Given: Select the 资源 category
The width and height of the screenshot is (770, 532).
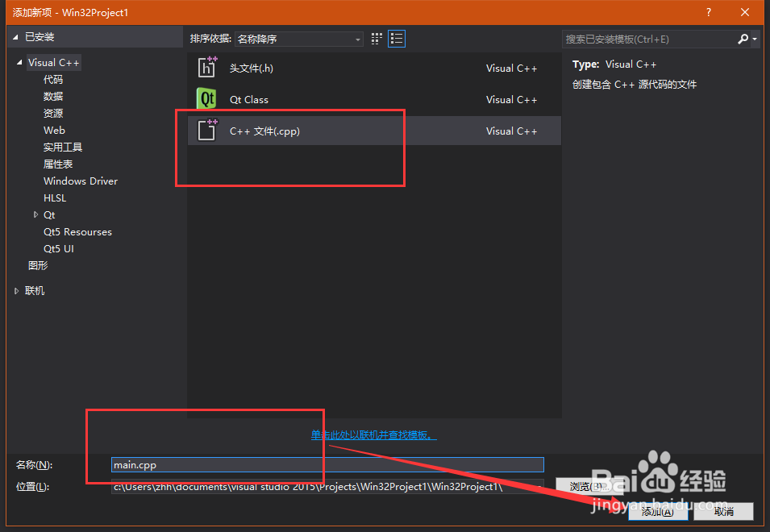Looking at the screenshot, I should 53,113.
